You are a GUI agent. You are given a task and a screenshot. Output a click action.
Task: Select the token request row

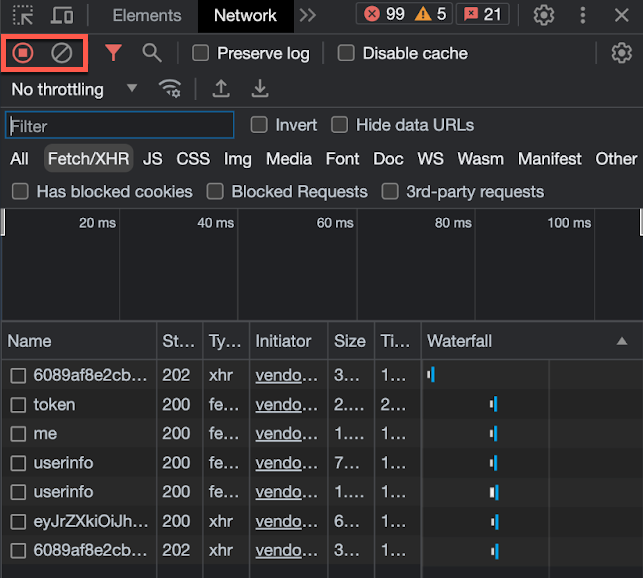322,404
